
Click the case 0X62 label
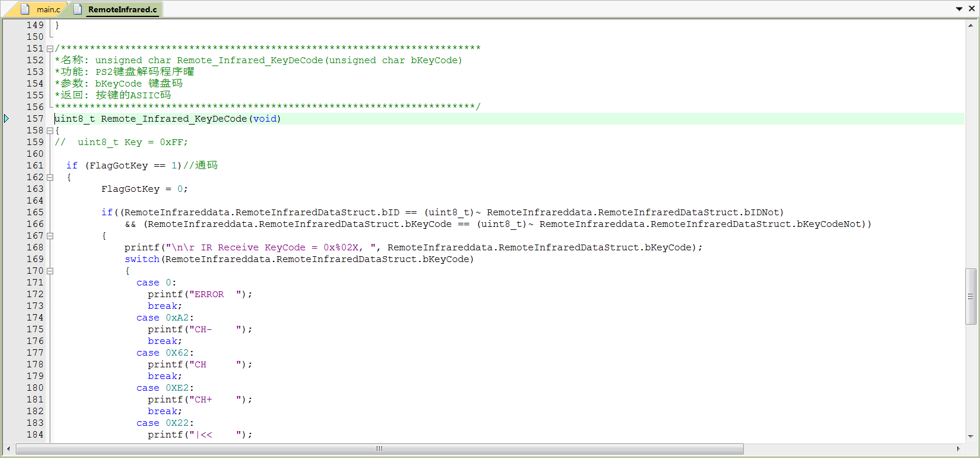(x=165, y=353)
